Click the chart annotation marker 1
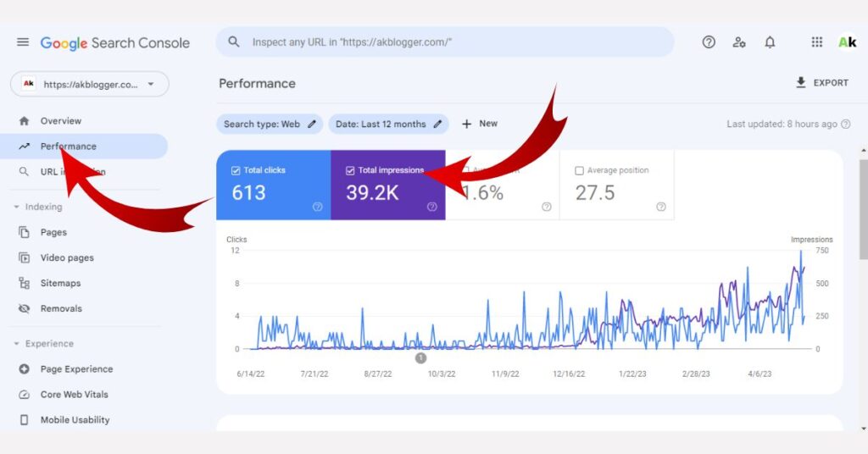868x454 pixels. [420, 358]
